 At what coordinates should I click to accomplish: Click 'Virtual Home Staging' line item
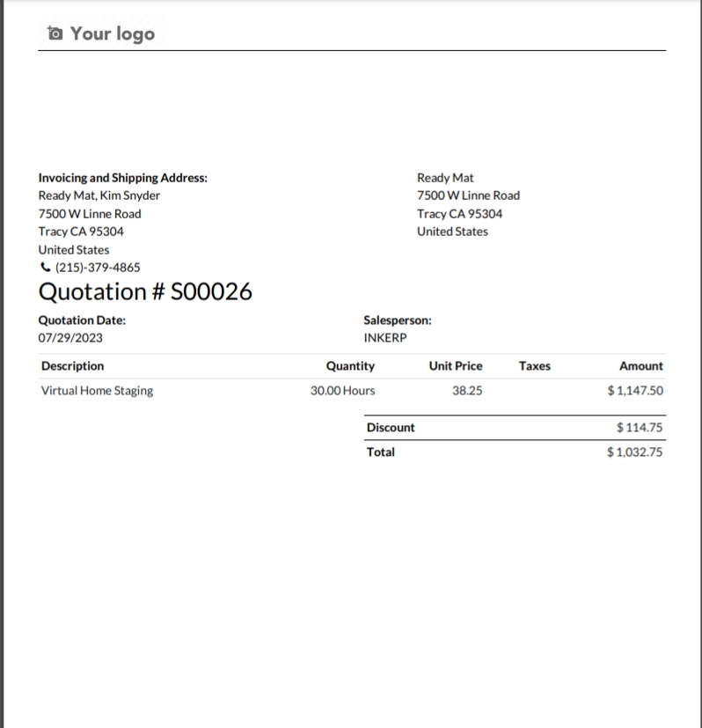tap(97, 391)
